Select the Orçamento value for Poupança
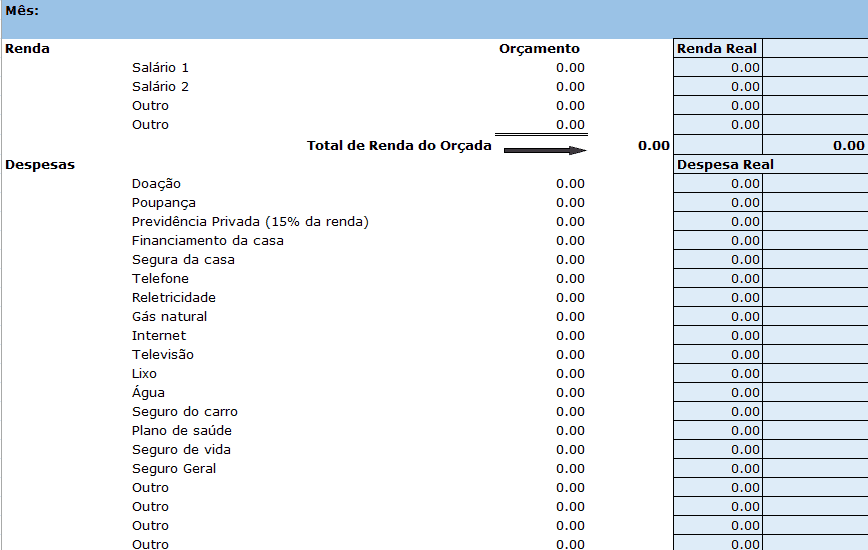This screenshot has width=868, height=550. point(570,203)
